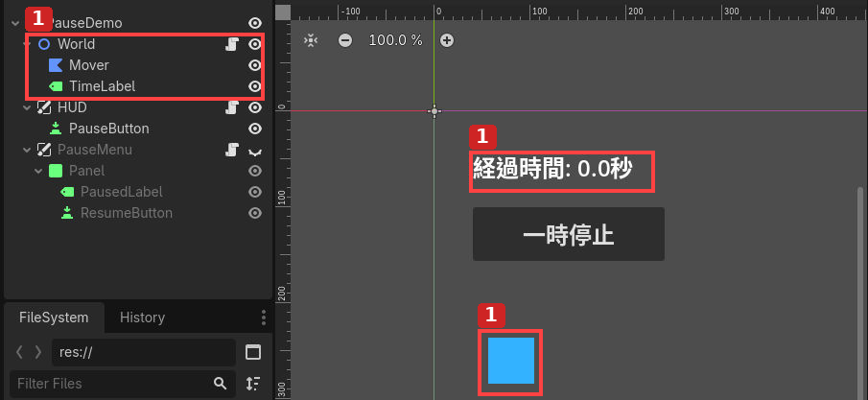868x400 pixels.
Task: Click the CanvasLayer icon of PauseMenu
Action: 44,150
